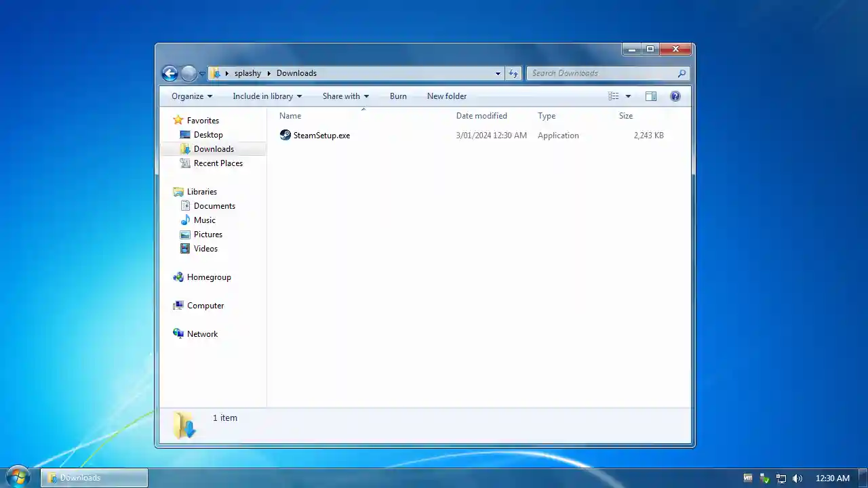Click the New folder button

coord(446,96)
